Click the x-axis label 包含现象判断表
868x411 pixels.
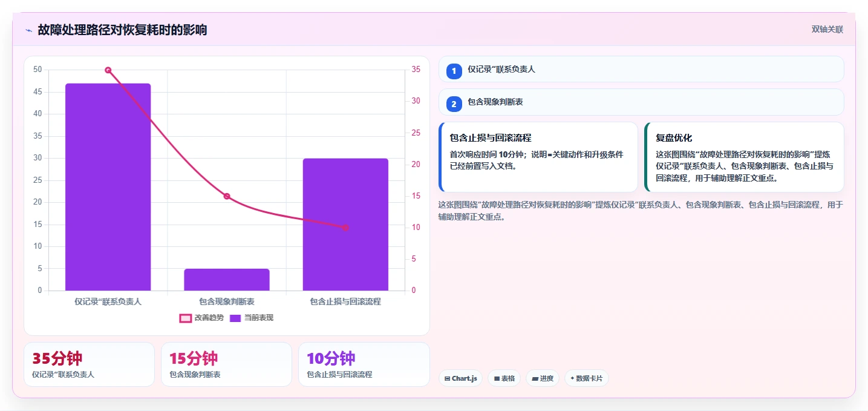[227, 301]
